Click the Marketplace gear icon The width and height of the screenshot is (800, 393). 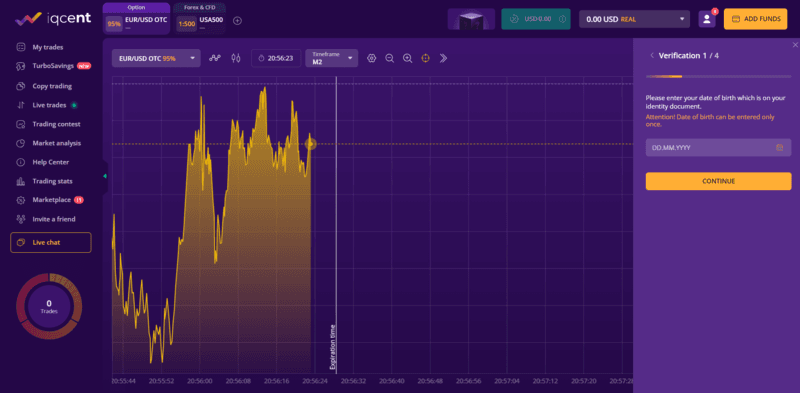[21, 200]
